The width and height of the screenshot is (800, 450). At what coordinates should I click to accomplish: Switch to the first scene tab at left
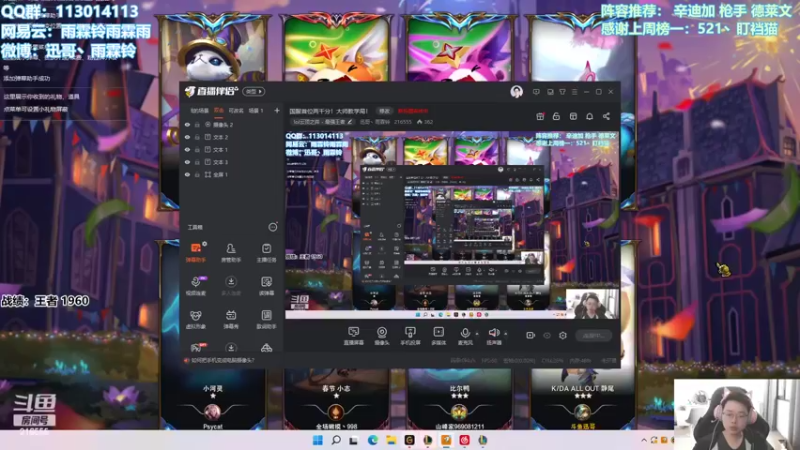coord(199,110)
